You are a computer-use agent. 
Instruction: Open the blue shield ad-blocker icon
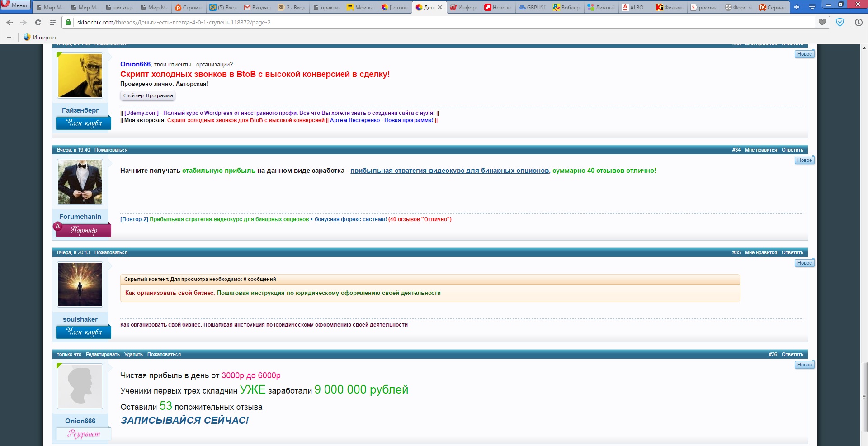[840, 22]
